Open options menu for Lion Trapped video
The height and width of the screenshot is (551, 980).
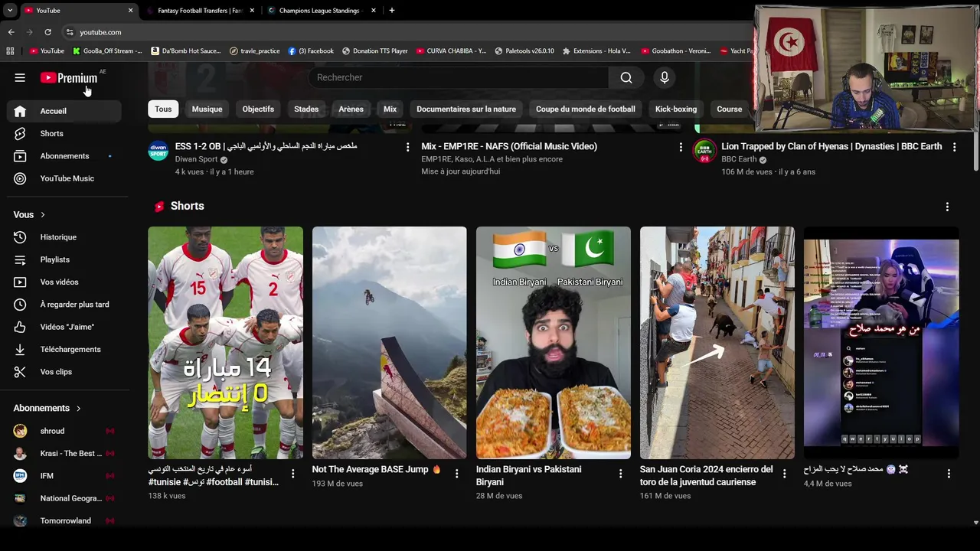(954, 147)
